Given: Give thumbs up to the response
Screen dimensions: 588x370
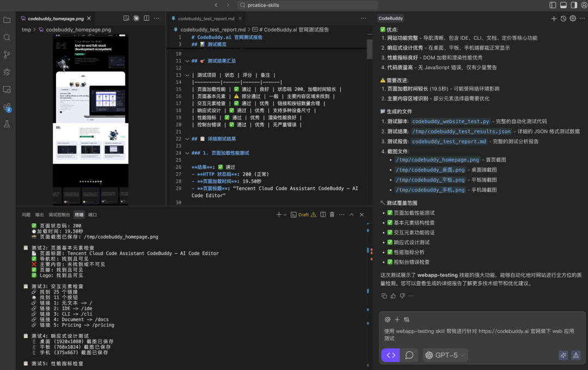Looking at the screenshot, I should [393, 296].
